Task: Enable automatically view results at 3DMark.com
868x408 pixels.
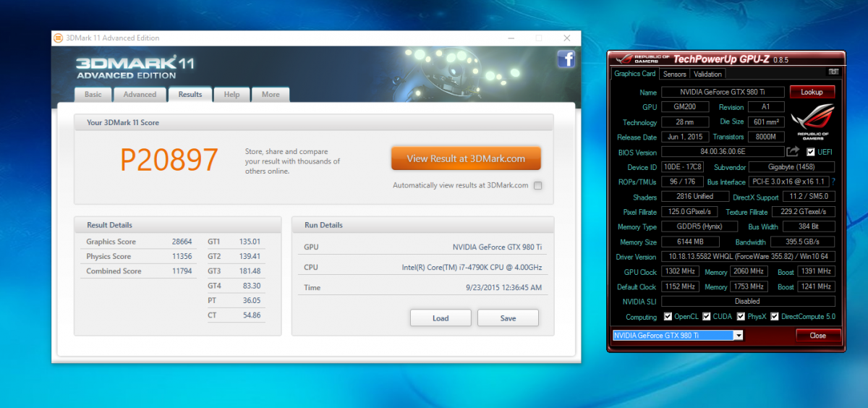Action: (537, 185)
